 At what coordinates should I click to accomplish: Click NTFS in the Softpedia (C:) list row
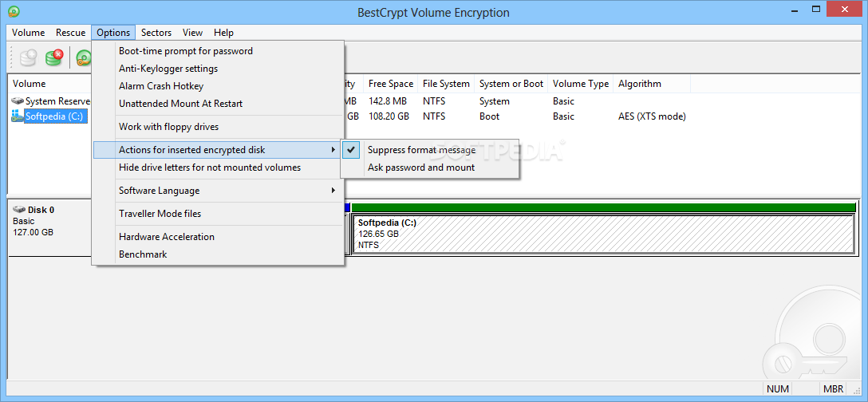(x=434, y=116)
